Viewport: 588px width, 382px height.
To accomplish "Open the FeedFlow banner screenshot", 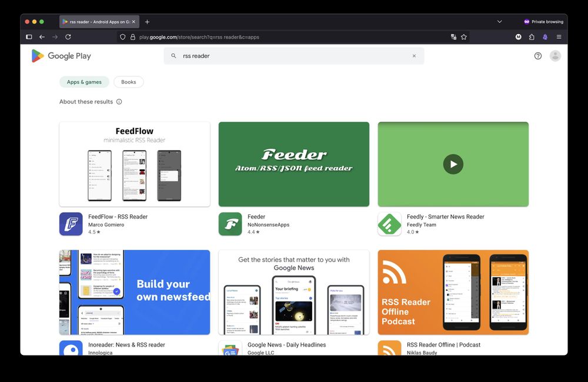I will [x=135, y=164].
